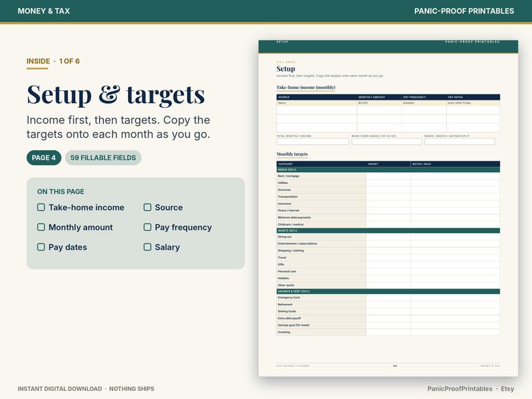Viewport: 532px width, 399px height.
Task: Click the SAVINGS & DEBT (20%) section band
Action: coord(388,291)
